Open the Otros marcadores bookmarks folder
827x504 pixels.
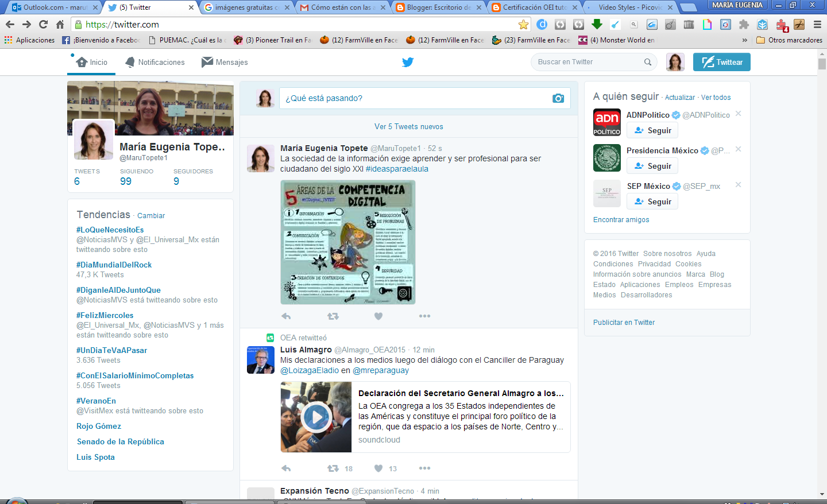pos(790,40)
